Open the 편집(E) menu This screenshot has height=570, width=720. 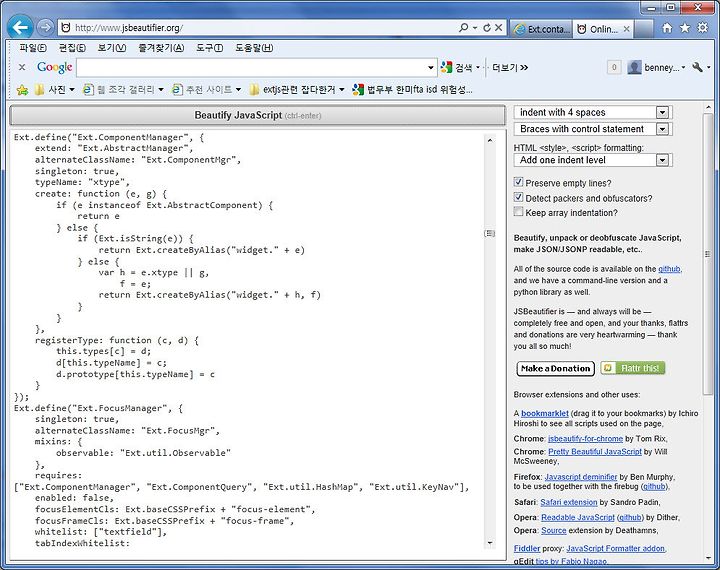(72, 48)
